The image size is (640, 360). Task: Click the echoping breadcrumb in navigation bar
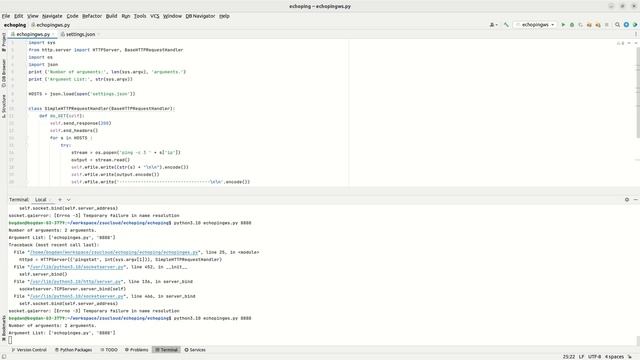pos(15,25)
